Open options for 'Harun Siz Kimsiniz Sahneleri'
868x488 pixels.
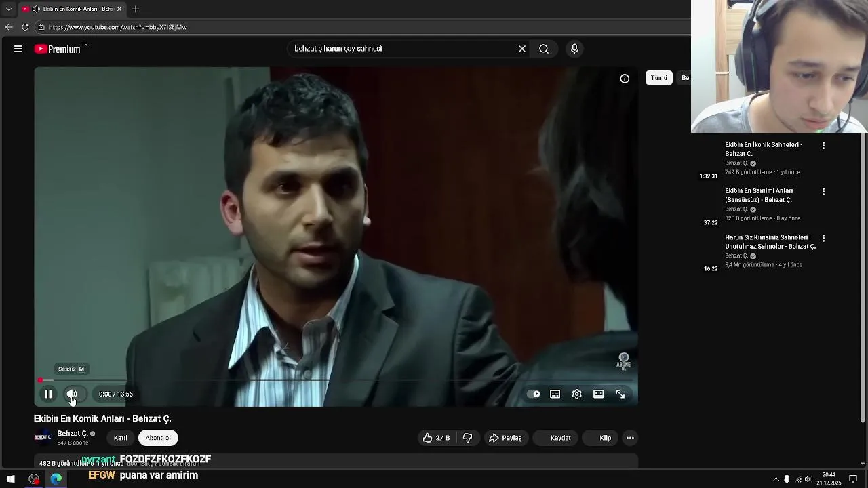[823, 239]
